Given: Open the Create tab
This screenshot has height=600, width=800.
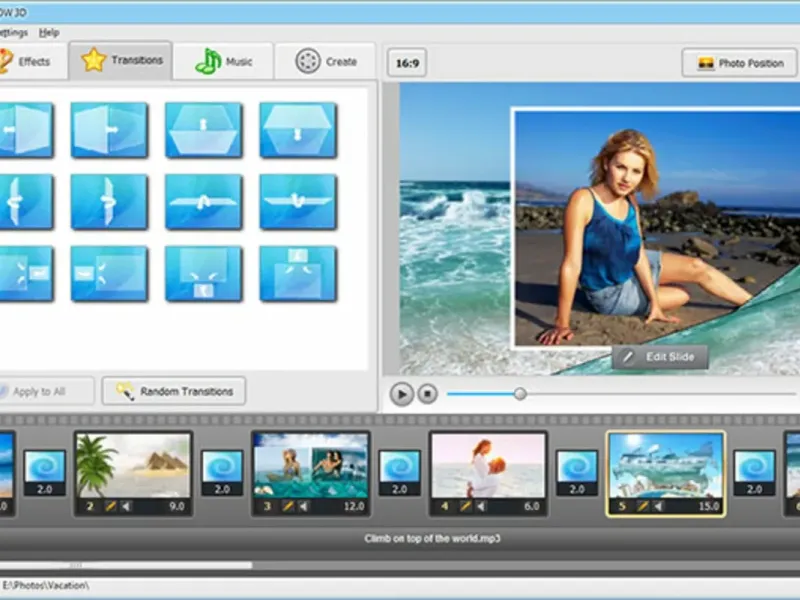Looking at the screenshot, I should 326,62.
